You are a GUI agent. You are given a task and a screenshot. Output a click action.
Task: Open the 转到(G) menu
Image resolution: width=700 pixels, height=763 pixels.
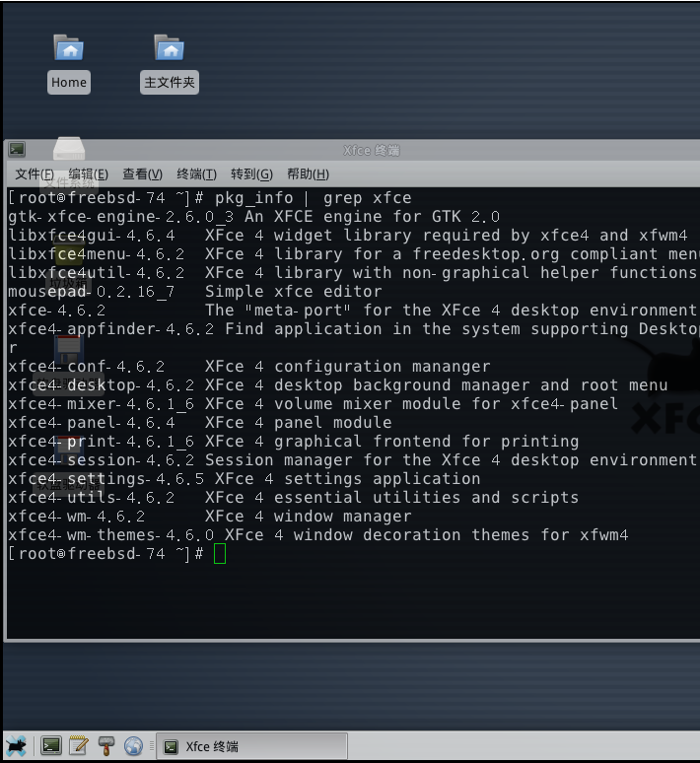pyautogui.click(x=250, y=174)
